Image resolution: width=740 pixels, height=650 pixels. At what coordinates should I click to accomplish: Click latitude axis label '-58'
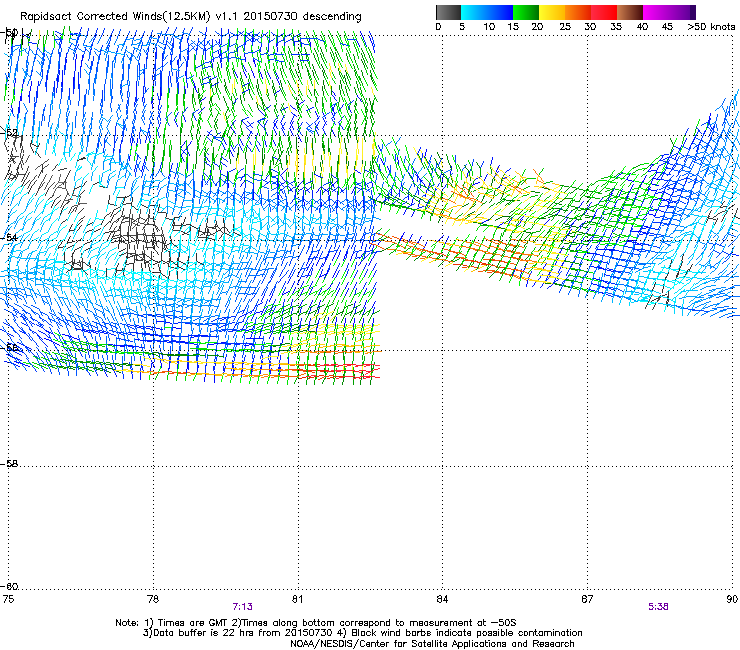click(x=9, y=464)
